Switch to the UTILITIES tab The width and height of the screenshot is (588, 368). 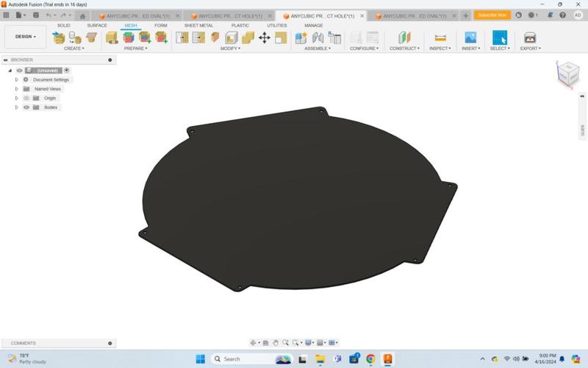click(x=277, y=26)
